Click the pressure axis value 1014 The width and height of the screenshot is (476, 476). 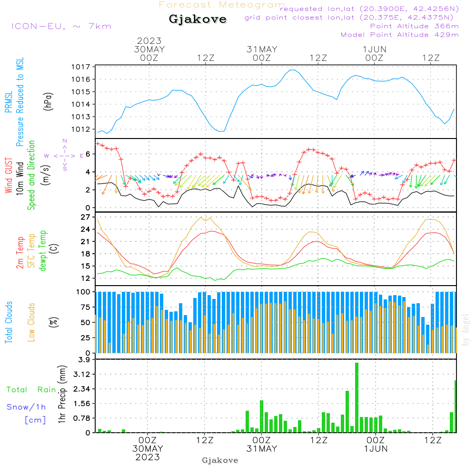pyautogui.click(x=81, y=104)
